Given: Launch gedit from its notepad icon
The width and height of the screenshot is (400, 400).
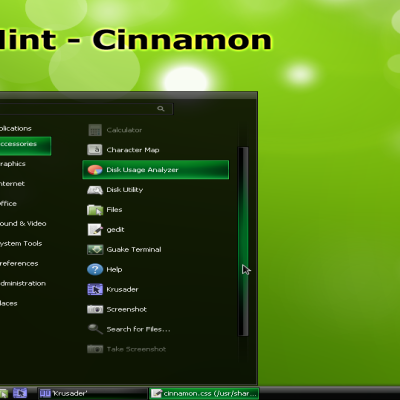Looking at the screenshot, I should coord(95,229).
